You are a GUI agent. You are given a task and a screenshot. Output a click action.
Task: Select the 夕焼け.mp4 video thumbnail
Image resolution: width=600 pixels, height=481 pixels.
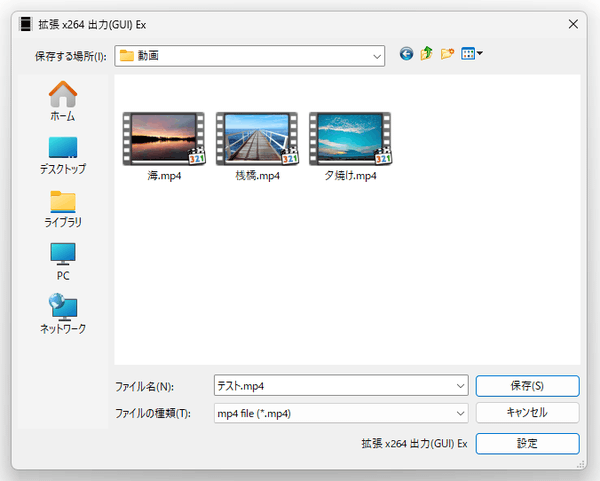[350, 139]
